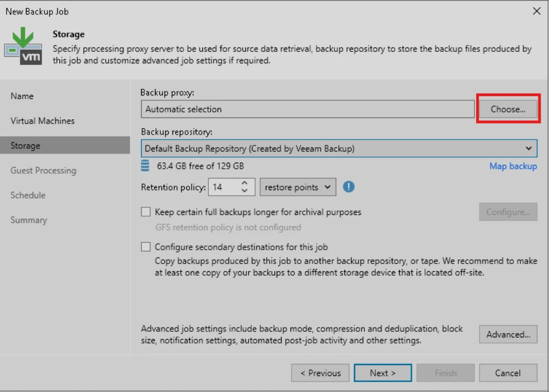Open the Backup repository dropdown
This screenshot has width=549, height=392.
pyautogui.click(x=339, y=148)
